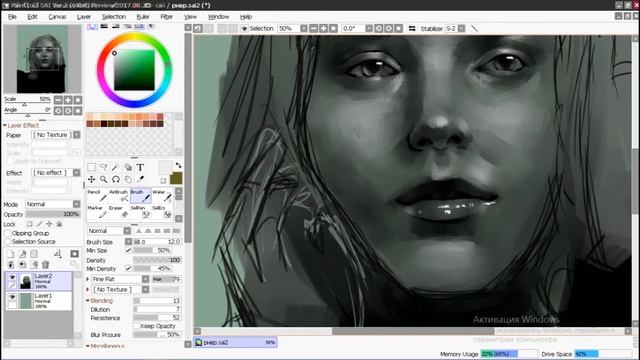Select the Rotate view tool
640x360 pixels.
tap(116, 179)
